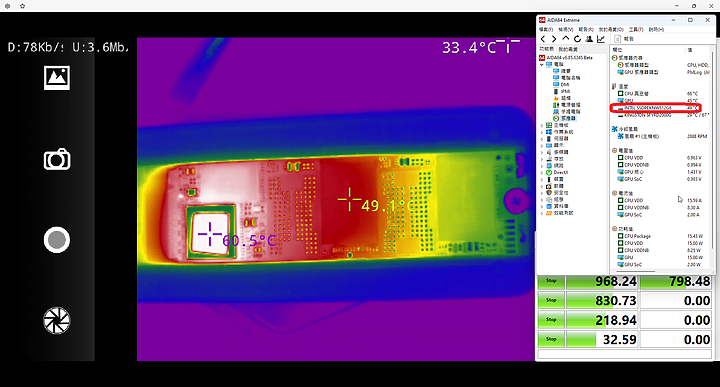Refresh AIDA64 sensor readings
The image size is (720, 387).
[577, 39]
